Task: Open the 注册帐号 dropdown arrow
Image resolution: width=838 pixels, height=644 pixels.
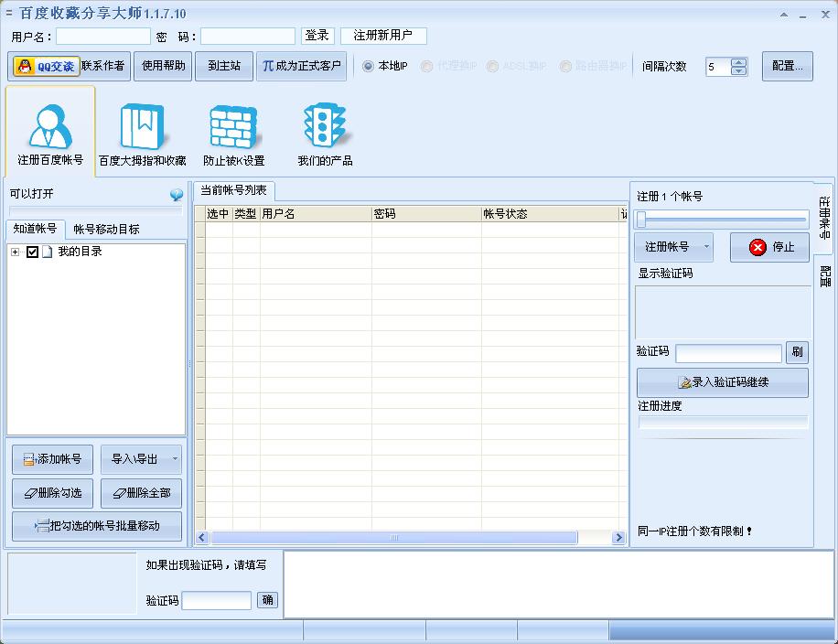Action: [x=706, y=247]
